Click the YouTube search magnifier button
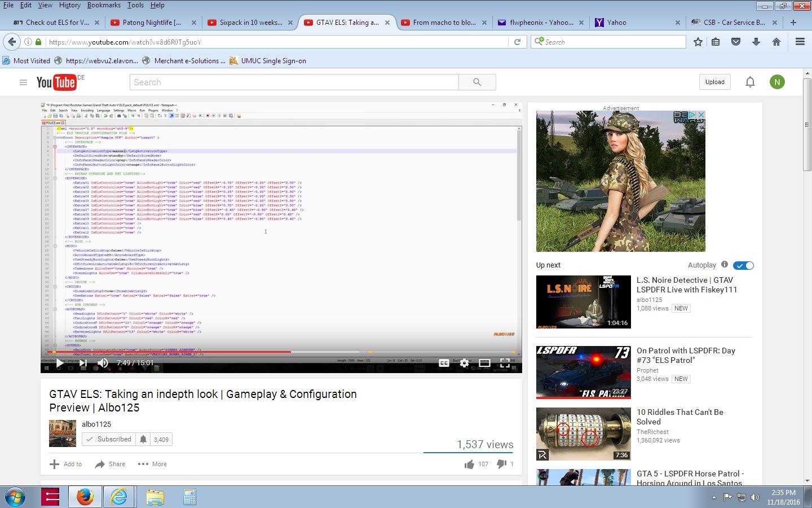Image resolution: width=812 pixels, height=508 pixels. 477,82
